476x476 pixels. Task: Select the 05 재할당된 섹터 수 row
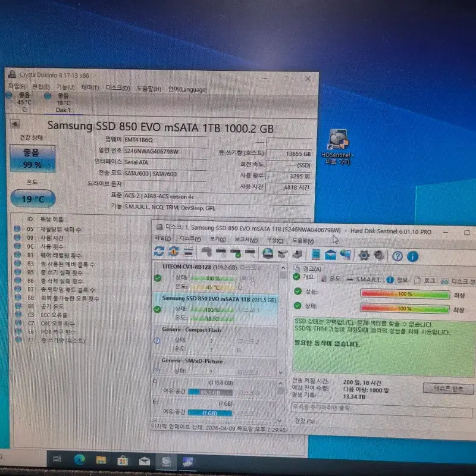point(49,229)
